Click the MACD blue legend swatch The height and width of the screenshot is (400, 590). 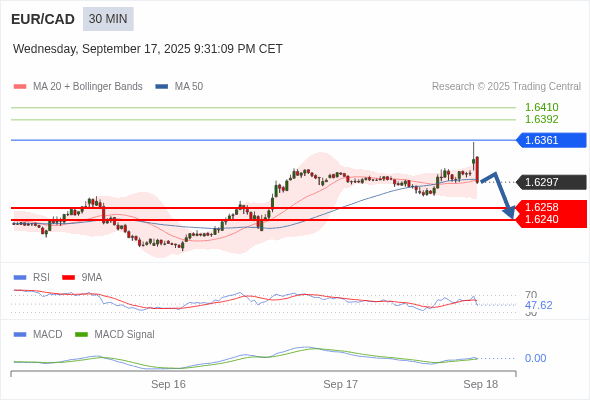click(x=20, y=335)
